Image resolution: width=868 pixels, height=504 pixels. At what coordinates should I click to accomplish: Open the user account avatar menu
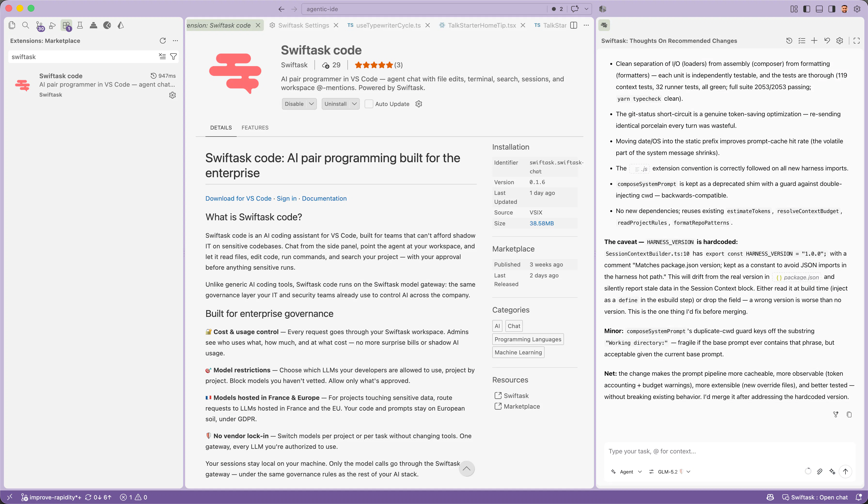pos(845,9)
